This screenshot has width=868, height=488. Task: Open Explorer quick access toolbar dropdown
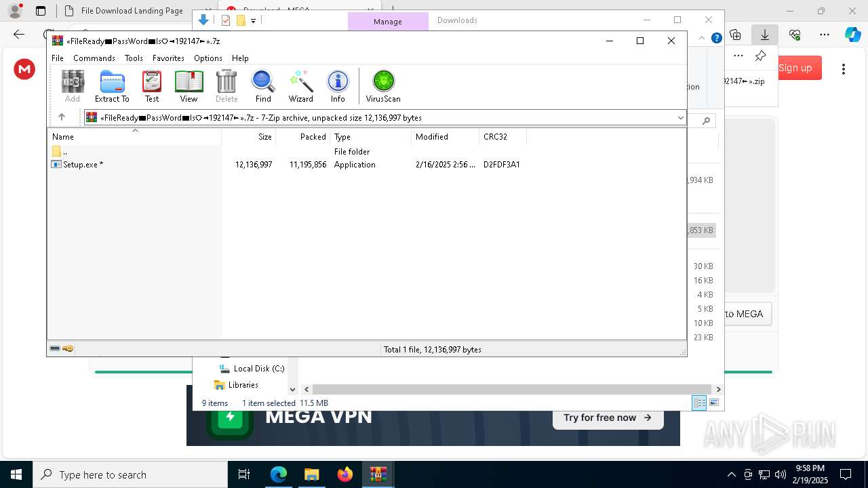point(253,21)
